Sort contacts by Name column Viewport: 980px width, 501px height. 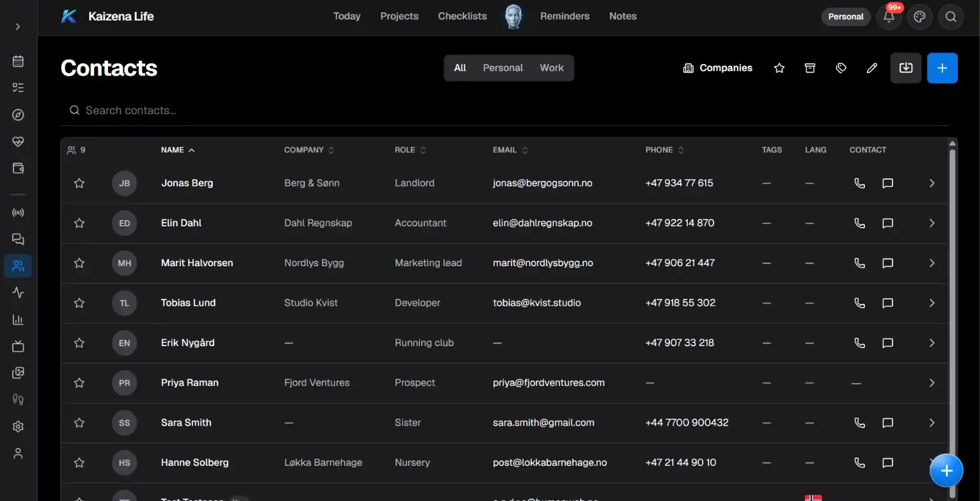(178, 150)
